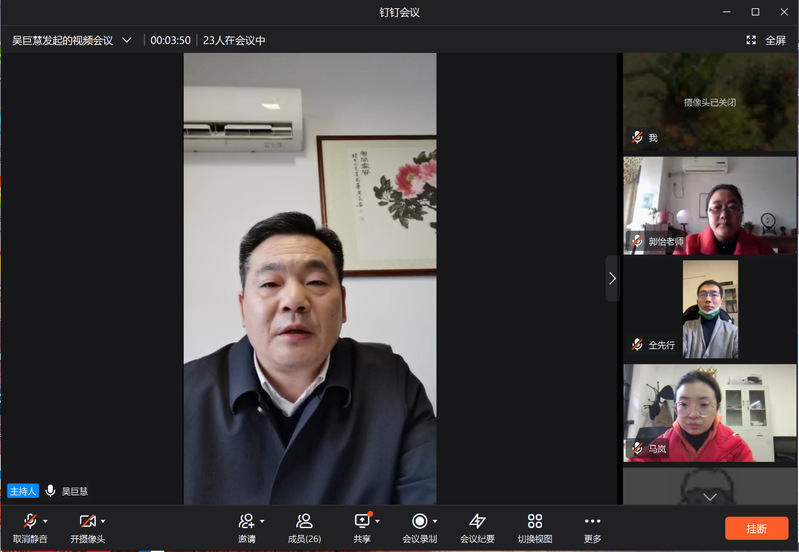Image resolution: width=799 pixels, height=552 pixels.
Task: Click 切换视图 switch view icon
Action: pyautogui.click(x=535, y=527)
